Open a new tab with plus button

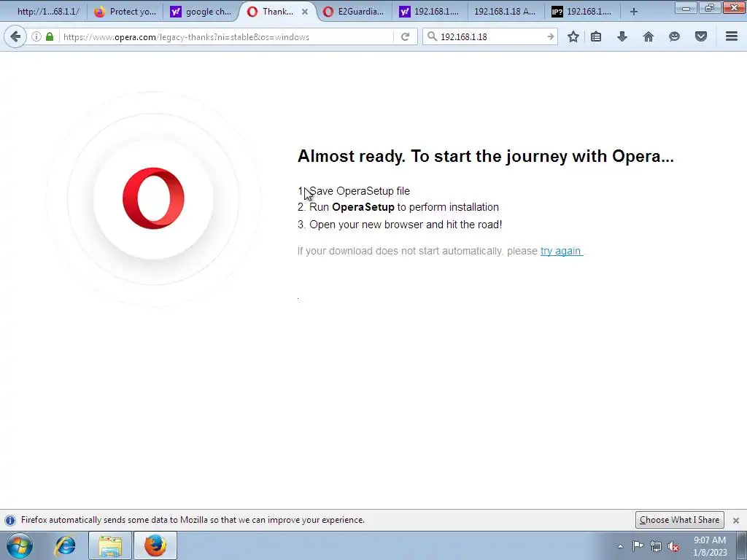tap(634, 12)
